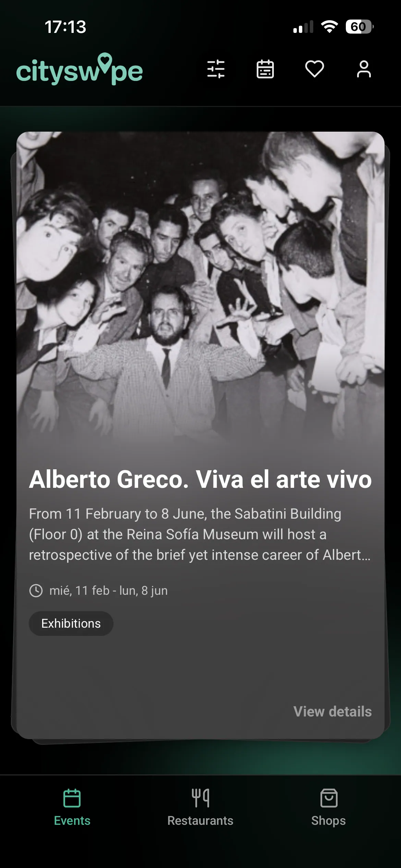This screenshot has width=401, height=868.
Task: Switch to the Shops tab
Action: point(328,821)
